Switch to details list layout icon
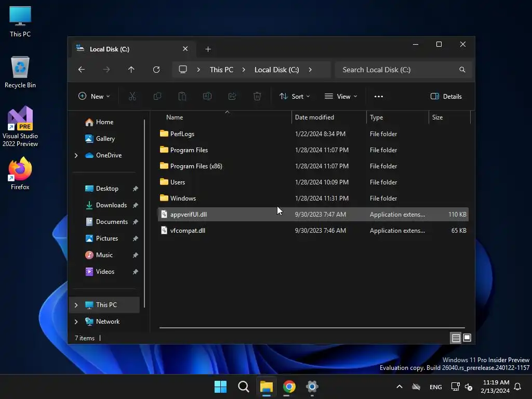Screen dimensions: 532x399 456,338
